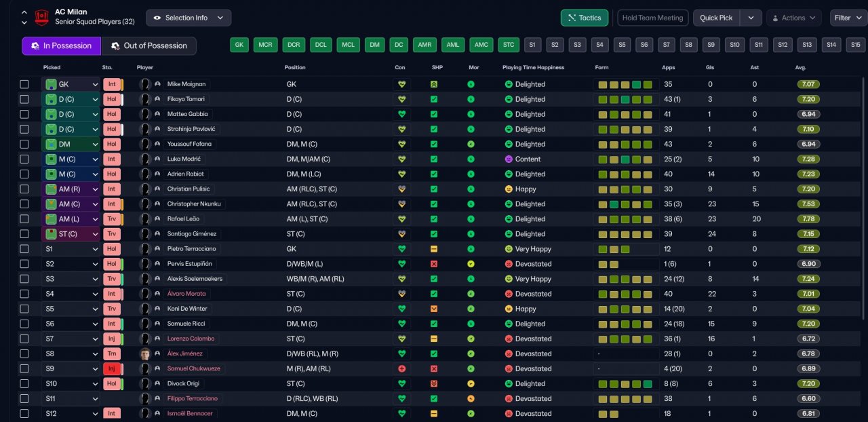
Task: Switch to the Out of Possession tab
Action: tap(149, 45)
